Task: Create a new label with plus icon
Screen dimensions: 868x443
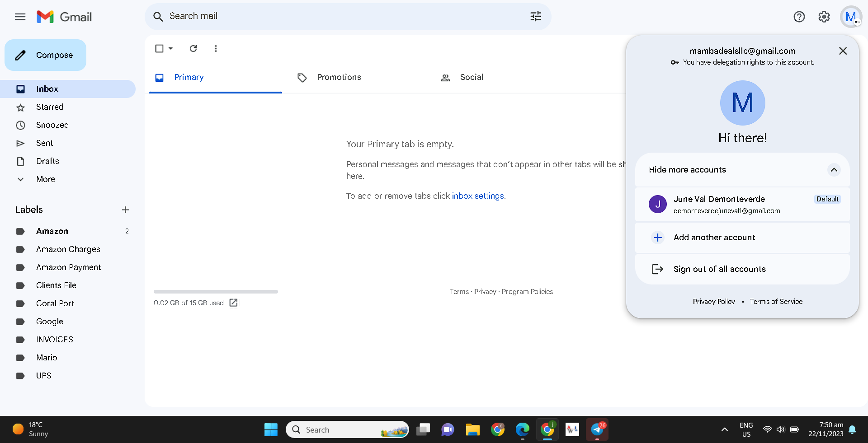Action: [x=125, y=210]
